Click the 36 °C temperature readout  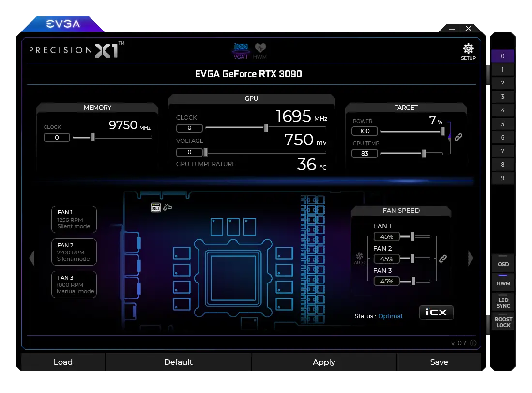[x=311, y=164]
